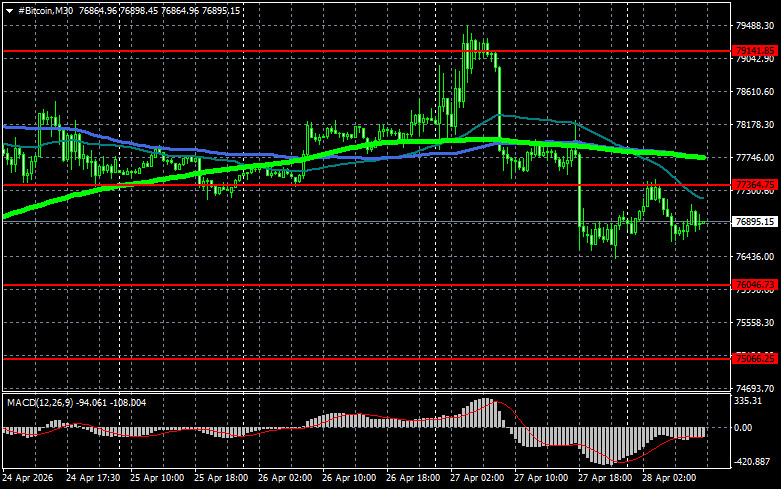Click the 26 Apr 10:00 time label
The width and height of the screenshot is (781, 489).
349,478
